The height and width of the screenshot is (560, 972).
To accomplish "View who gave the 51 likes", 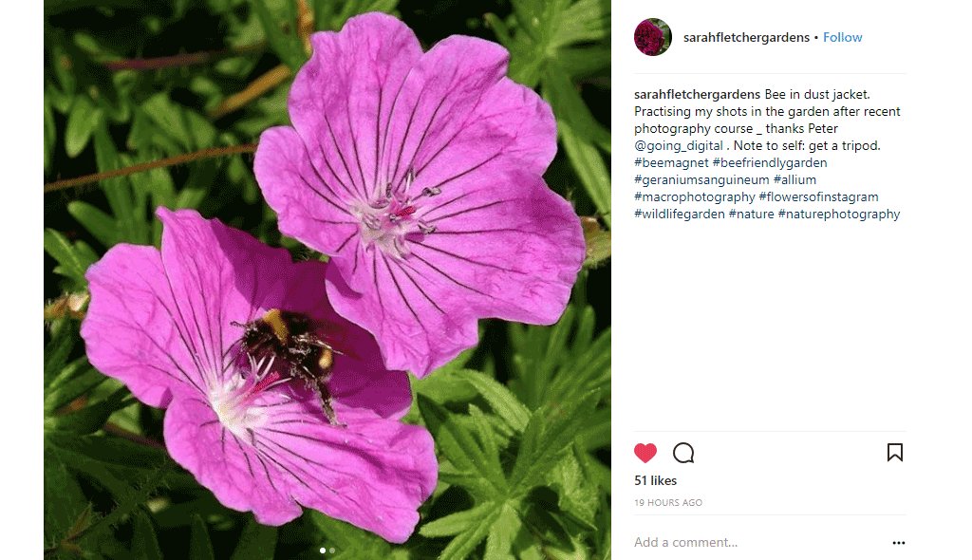I will point(655,480).
